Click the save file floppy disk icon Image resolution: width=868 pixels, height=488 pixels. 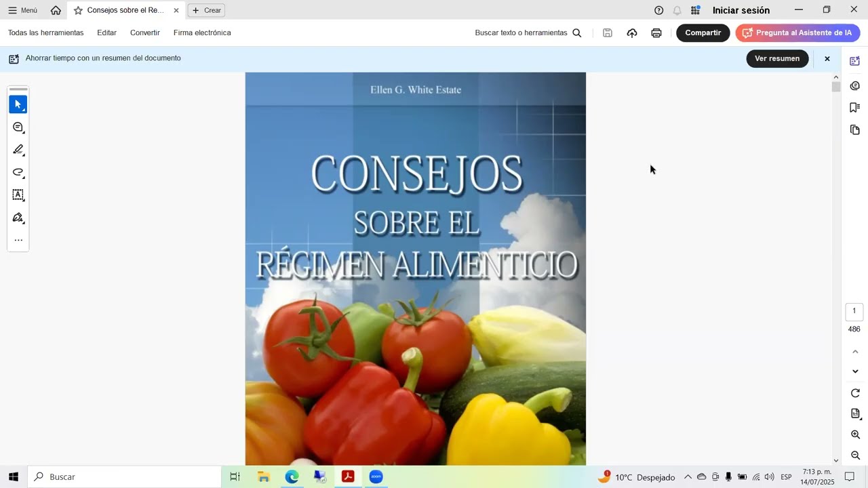[608, 33]
